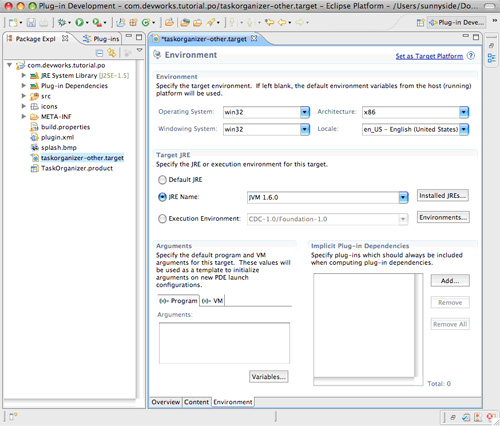Image resolution: width=500 pixels, height=426 pixels.
Task: Click the New Java Project toolbar icon
Action: pyautogui.click(x=121, y=22)
